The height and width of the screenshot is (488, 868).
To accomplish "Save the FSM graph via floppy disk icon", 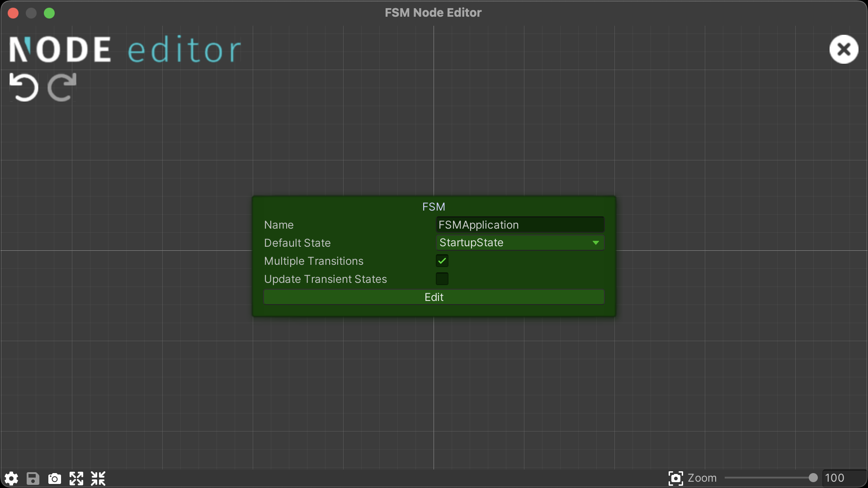I will pos(33,479).
